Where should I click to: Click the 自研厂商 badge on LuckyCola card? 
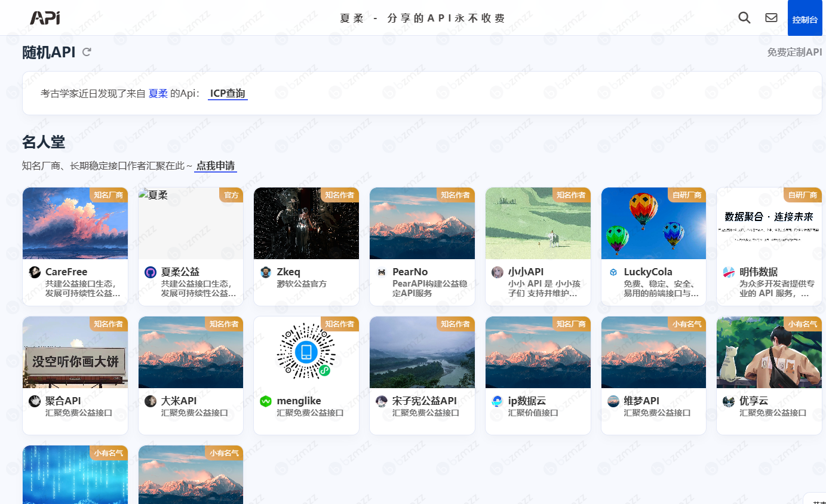pyautogui.click(x=687, y=195)
